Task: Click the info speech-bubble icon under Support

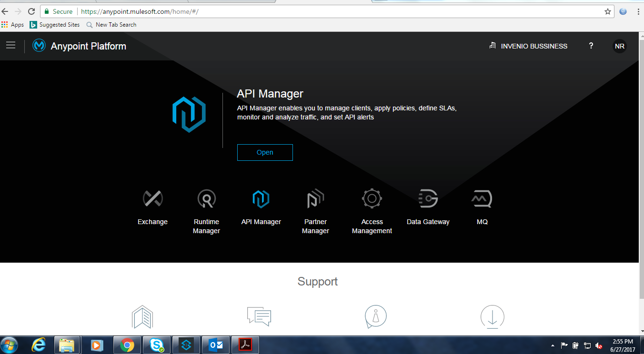Action: coord(376,317)
